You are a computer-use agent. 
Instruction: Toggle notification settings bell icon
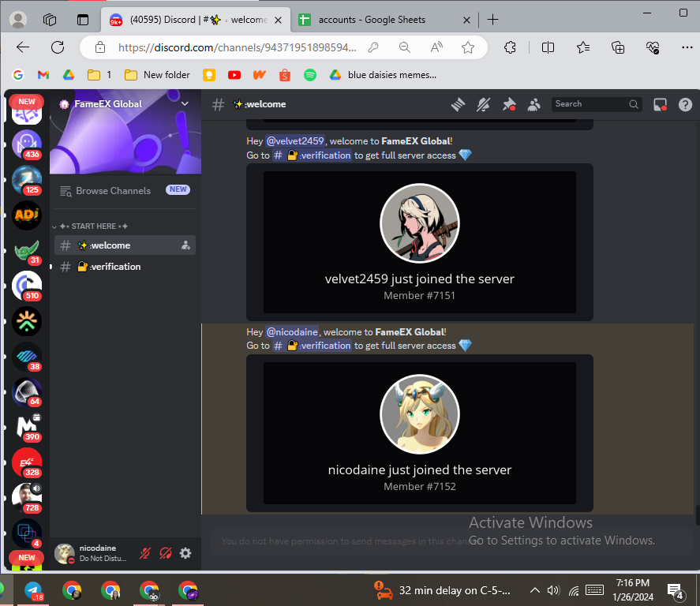[483, 104]
